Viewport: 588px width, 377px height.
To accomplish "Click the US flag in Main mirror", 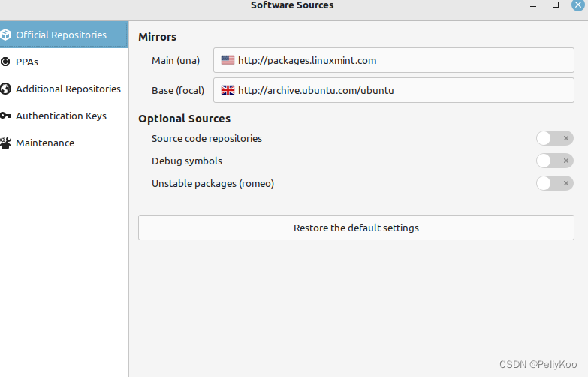I will pos(228,60).
